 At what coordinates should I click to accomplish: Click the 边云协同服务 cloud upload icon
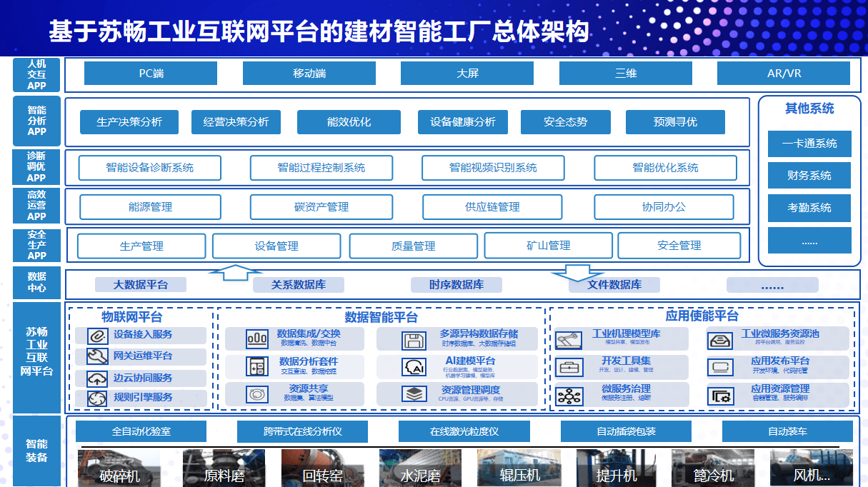97,378
